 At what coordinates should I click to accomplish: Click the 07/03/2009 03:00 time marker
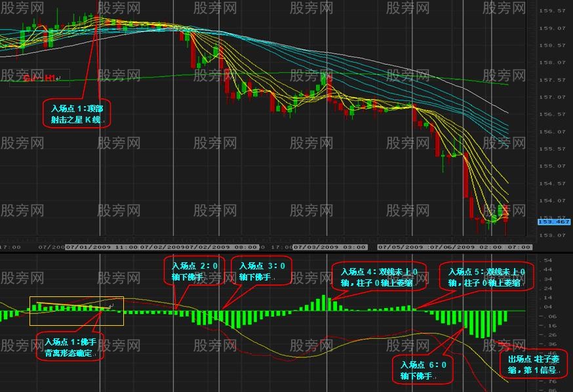330,247
